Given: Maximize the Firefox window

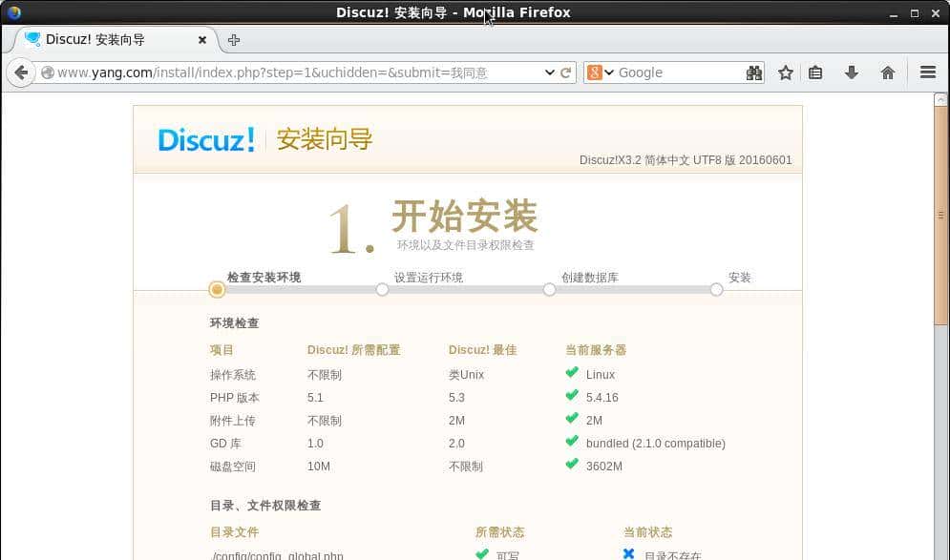Looking at the screenshot, I should (x=915, y=13).
